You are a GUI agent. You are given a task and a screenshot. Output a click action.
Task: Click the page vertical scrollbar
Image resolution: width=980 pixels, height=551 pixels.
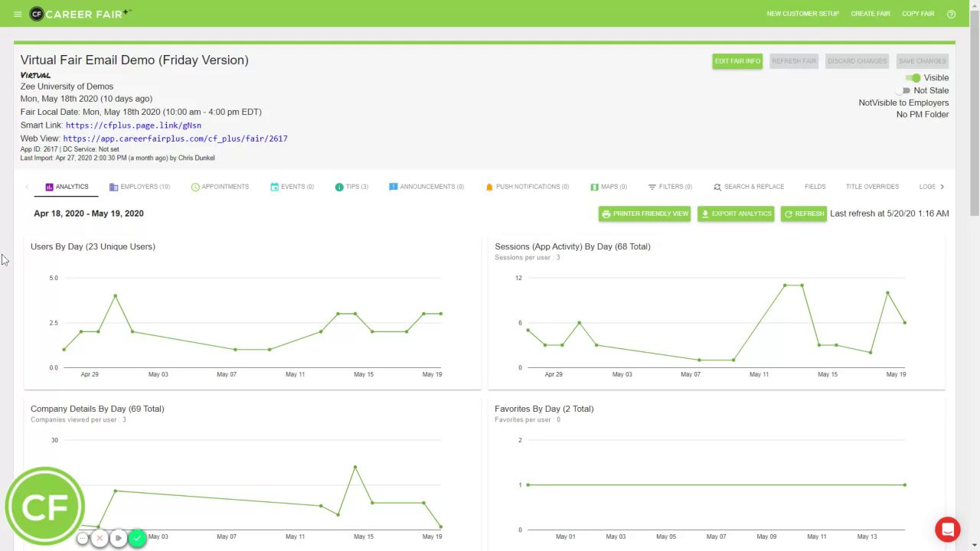click(x=974, y=115)
